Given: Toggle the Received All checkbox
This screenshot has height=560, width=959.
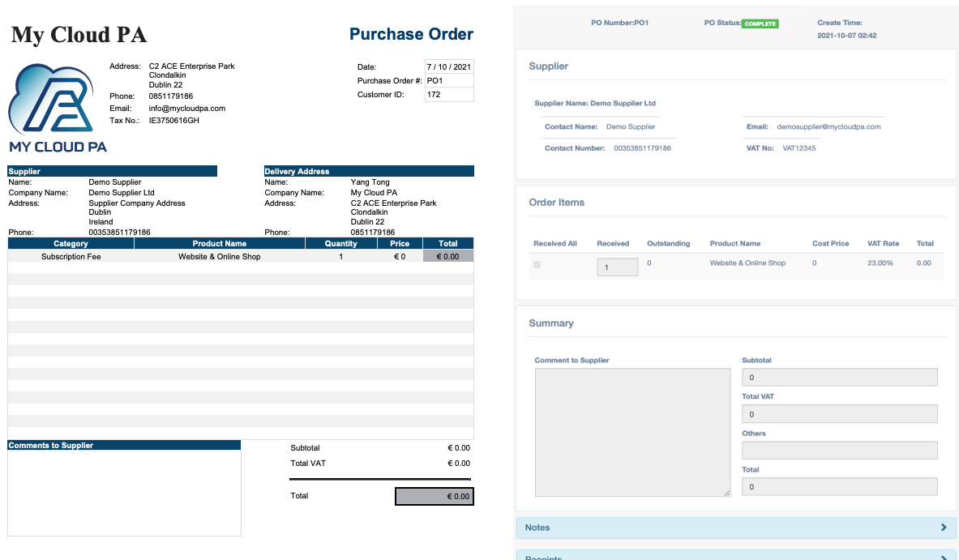Looking at the screenshot, I should pos(537,265).
